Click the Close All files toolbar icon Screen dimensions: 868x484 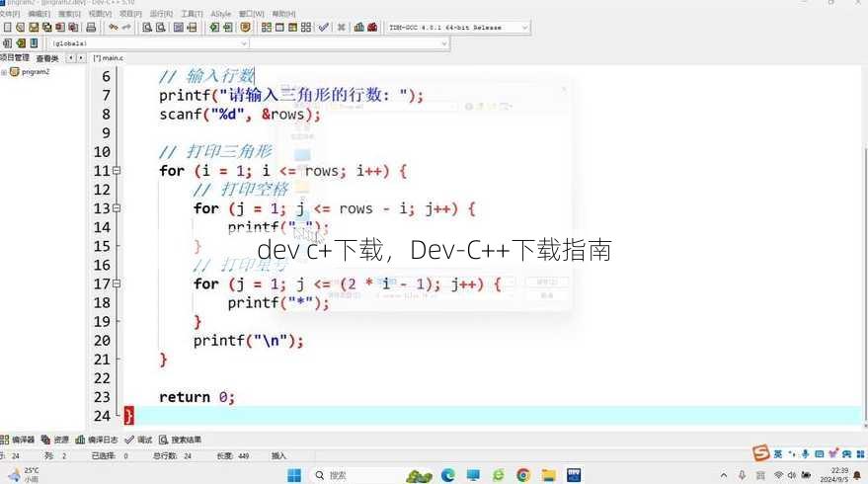click(x=73, y=27)
